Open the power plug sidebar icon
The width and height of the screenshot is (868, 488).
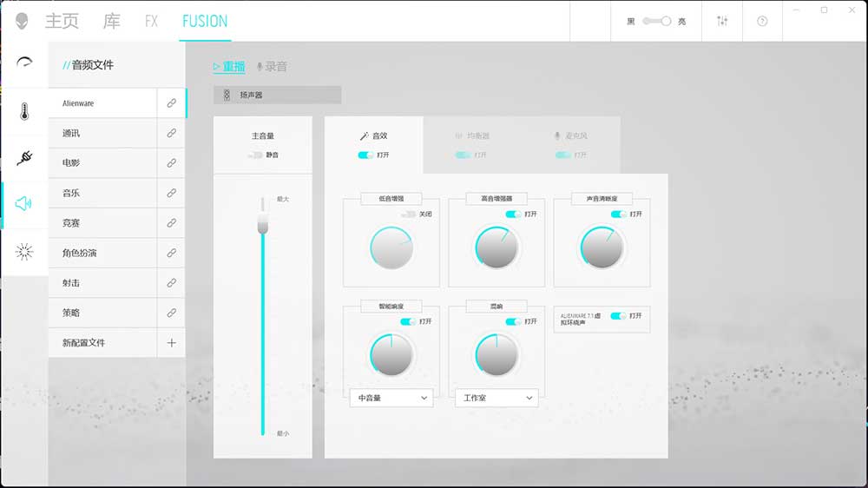(x=24, y=158)
